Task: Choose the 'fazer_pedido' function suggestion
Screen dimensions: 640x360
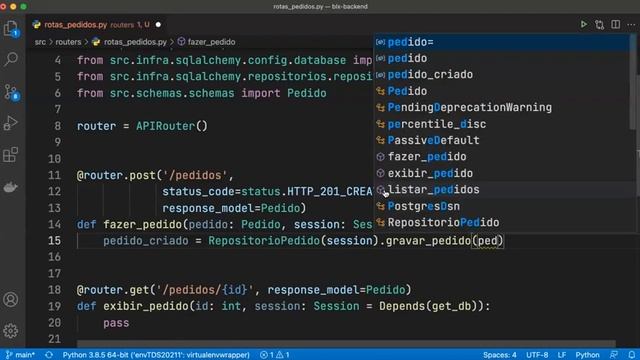Action: [502, 157]
